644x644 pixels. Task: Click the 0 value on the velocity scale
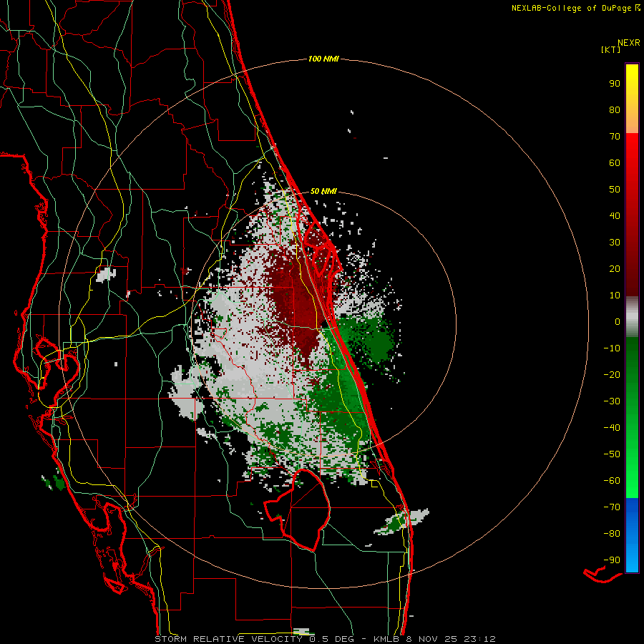point(618,322)
